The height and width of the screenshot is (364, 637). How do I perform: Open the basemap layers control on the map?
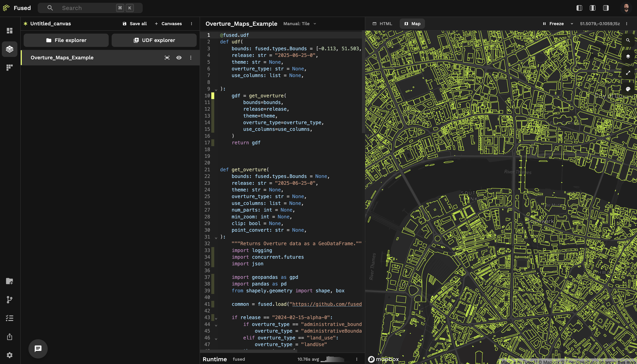[628, 56]
